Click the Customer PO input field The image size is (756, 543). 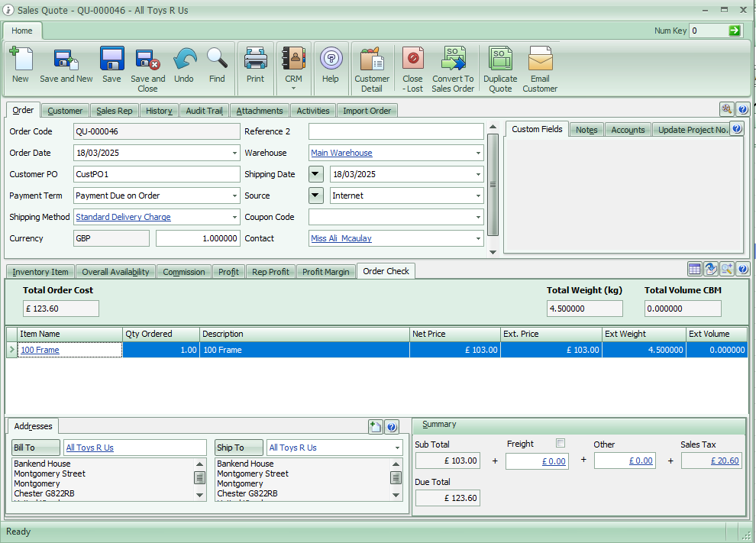157,174
